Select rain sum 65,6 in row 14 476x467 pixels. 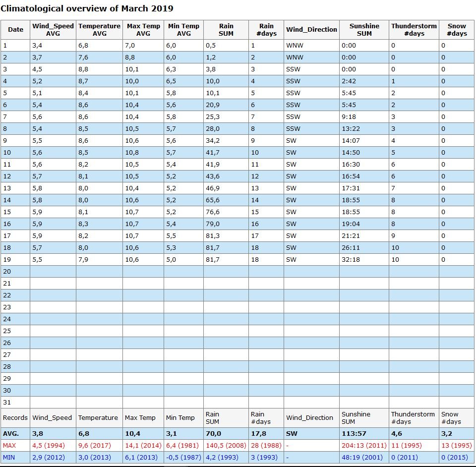213,200
